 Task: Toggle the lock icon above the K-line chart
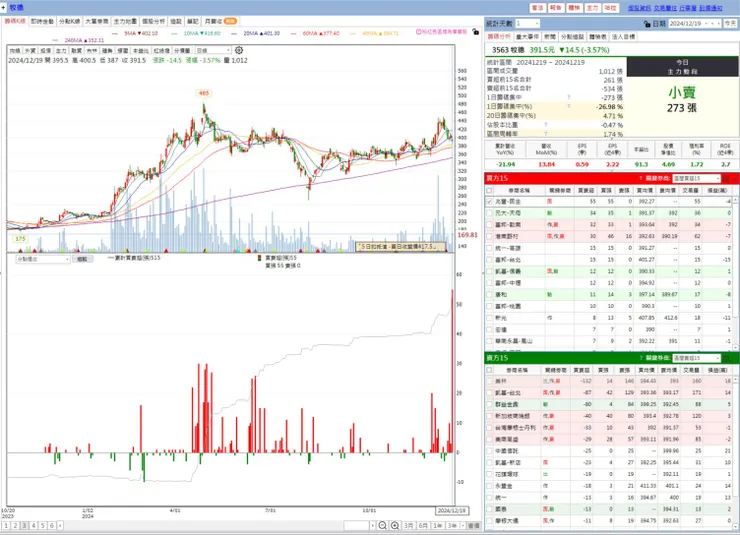[475, 32]
